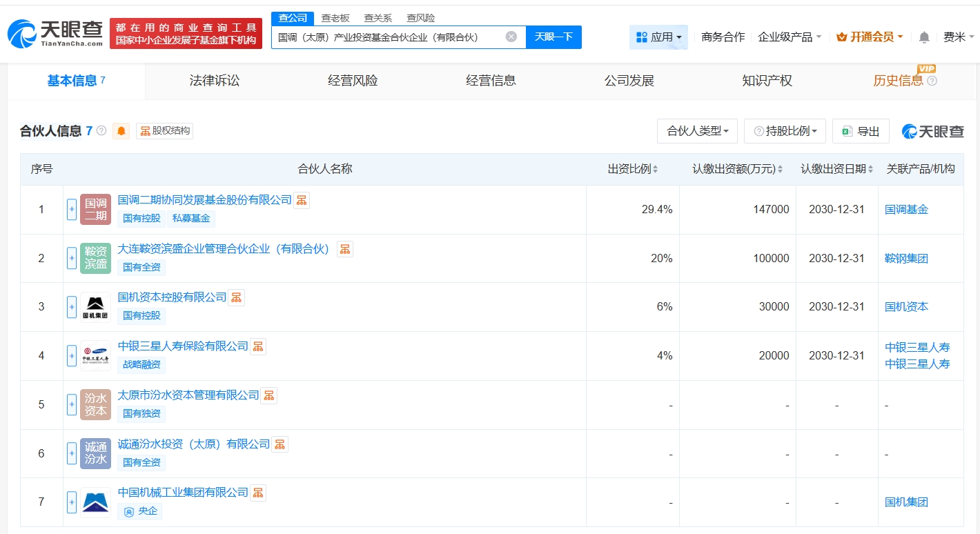The width and height of the screenshot is (980, 534).
Task: Sort by 出资比例 column header
Action: point(632,169)
